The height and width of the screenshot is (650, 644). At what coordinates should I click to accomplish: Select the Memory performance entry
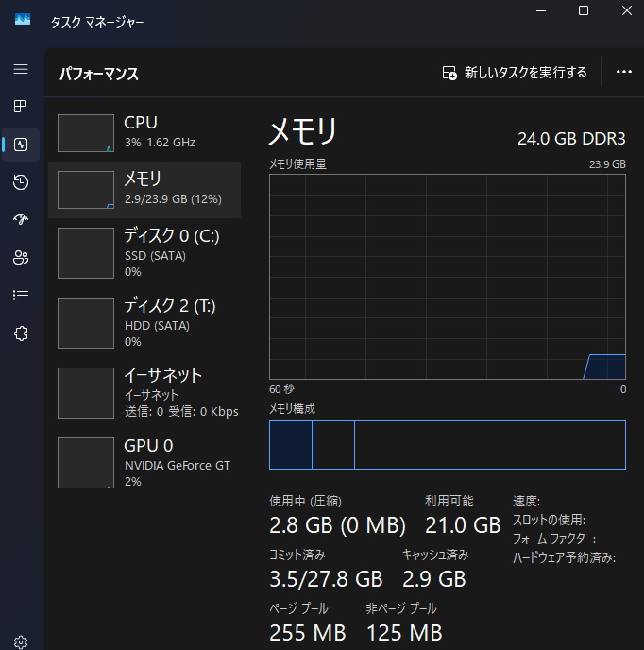(144, 189)
